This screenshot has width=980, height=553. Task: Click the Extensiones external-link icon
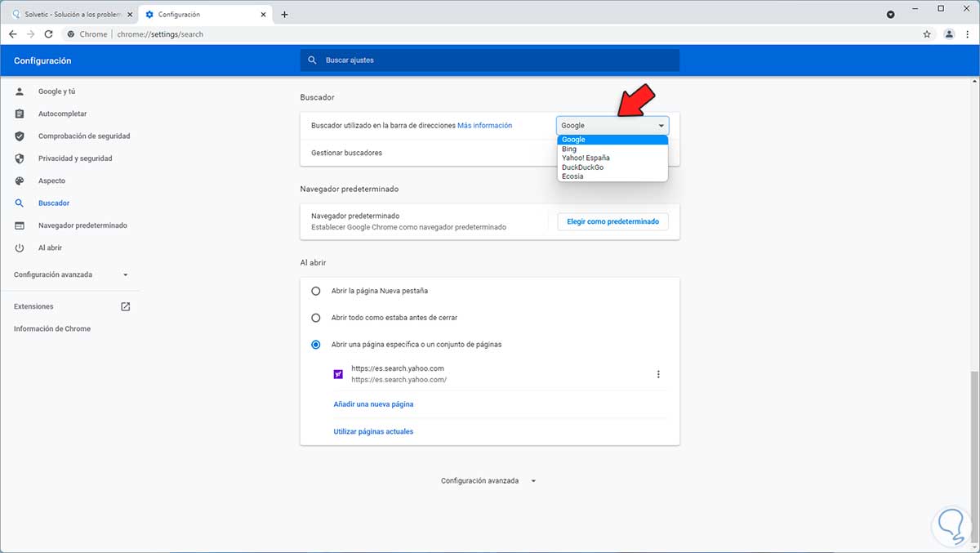[x=125, y=306]
